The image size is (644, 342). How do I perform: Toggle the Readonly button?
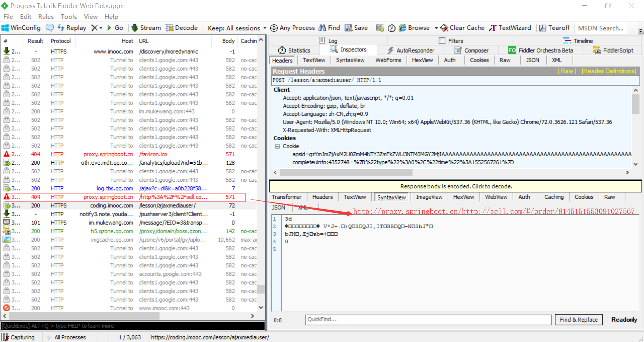coord(624,320)
